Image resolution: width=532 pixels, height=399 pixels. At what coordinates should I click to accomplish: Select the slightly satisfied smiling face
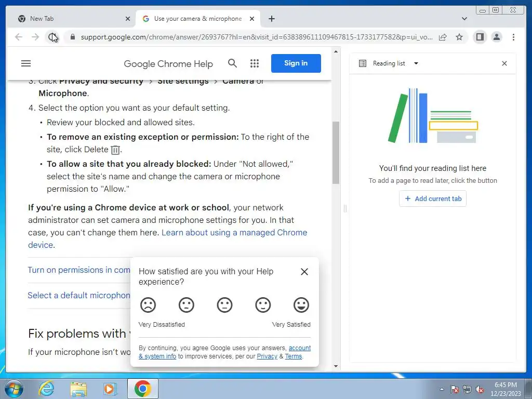click(263, 304)
